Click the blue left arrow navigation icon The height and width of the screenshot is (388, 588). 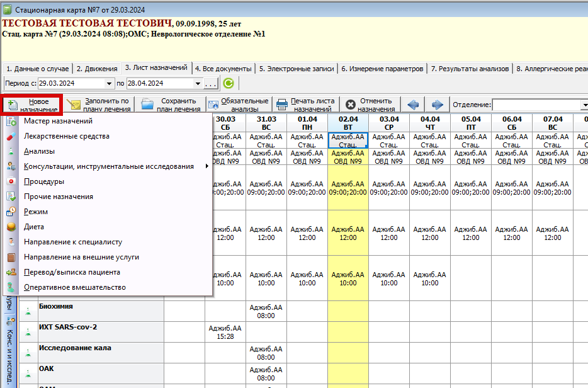pyautogui.click(x=414, y=105)
